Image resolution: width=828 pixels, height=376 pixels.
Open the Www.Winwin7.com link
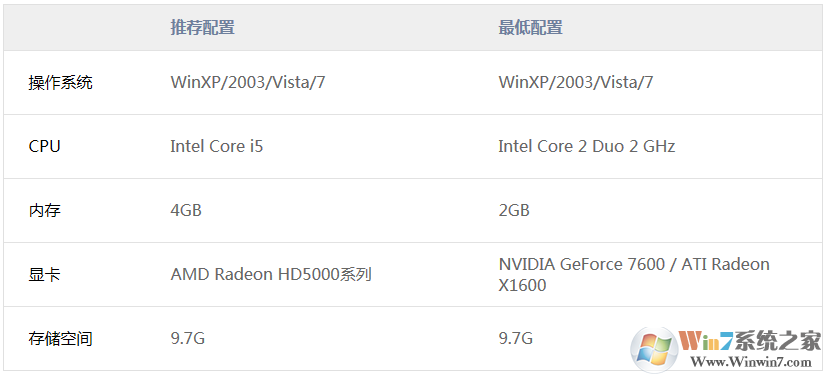pos(751,362)
